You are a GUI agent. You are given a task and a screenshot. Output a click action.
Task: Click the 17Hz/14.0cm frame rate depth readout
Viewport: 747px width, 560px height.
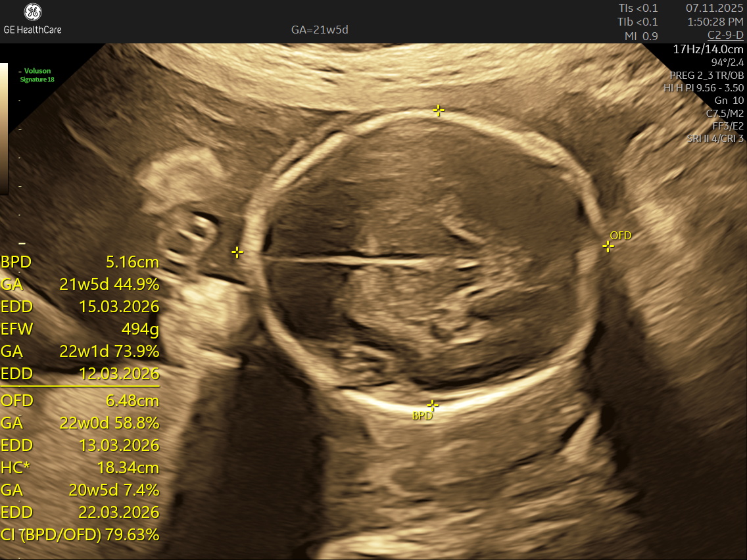point(708,49)
